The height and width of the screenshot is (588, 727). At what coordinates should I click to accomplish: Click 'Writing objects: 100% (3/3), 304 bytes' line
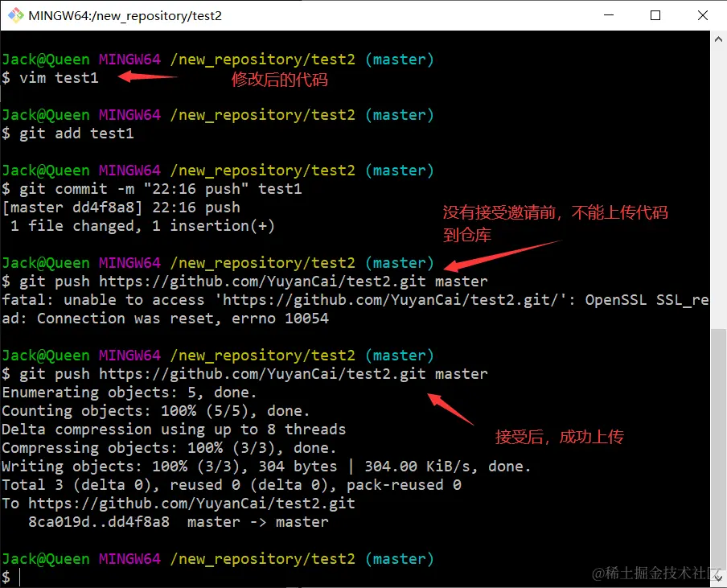pos(266,467)
